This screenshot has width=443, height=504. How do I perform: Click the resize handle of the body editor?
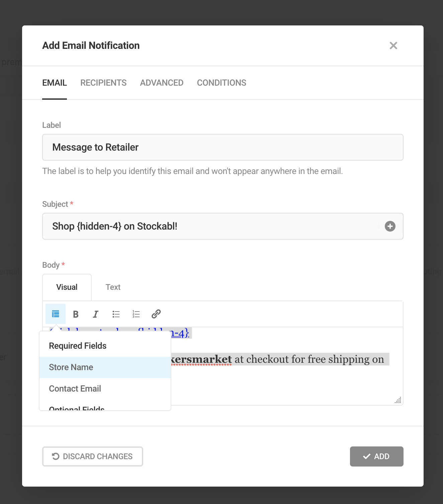(x=398, y=400)
